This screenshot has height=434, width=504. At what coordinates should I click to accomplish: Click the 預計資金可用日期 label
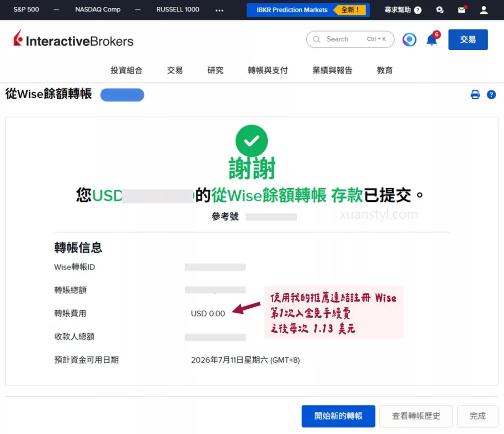[87, 360]
